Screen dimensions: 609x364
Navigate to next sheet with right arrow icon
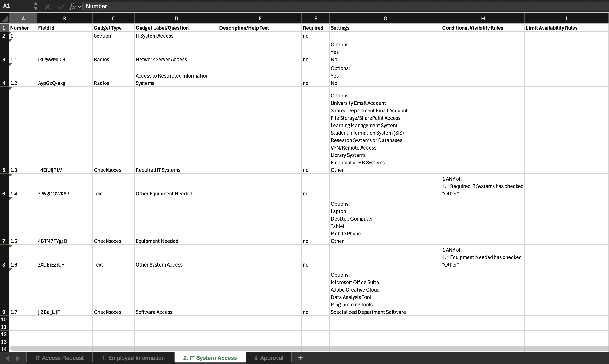click(17, 358)
